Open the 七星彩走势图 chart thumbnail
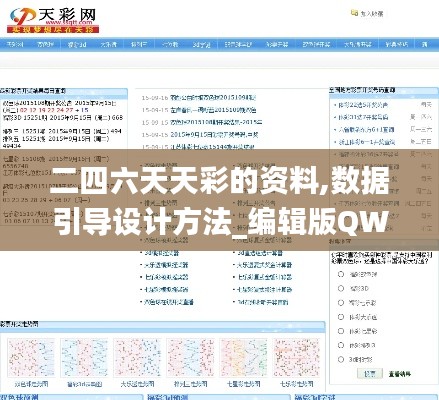Viewport: 439px width, 400px height. (x=243, y=358)
